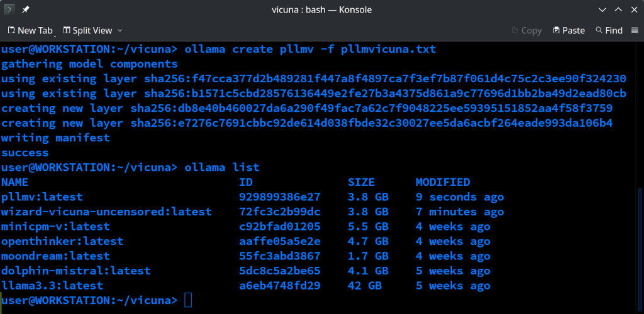Viewport: 644px width, 314px height.
Task: Click the Paste toolbar button
Action: point(569,30)
